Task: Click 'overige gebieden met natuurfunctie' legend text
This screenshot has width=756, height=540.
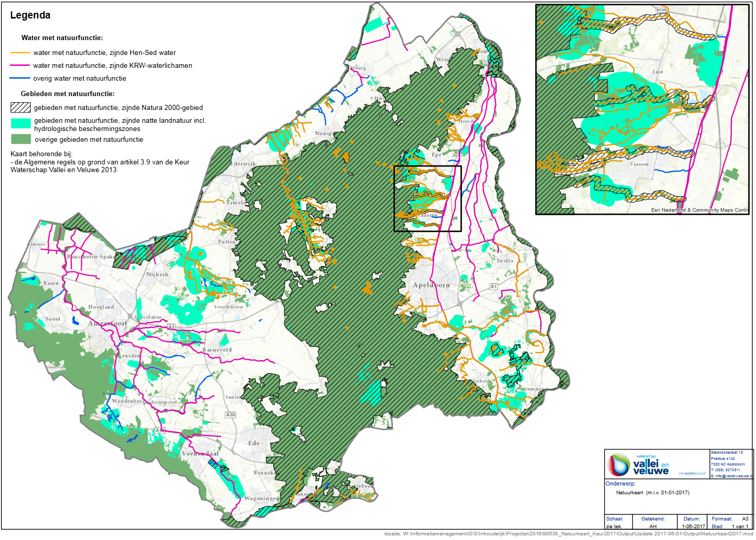Action: coord(89,140)
